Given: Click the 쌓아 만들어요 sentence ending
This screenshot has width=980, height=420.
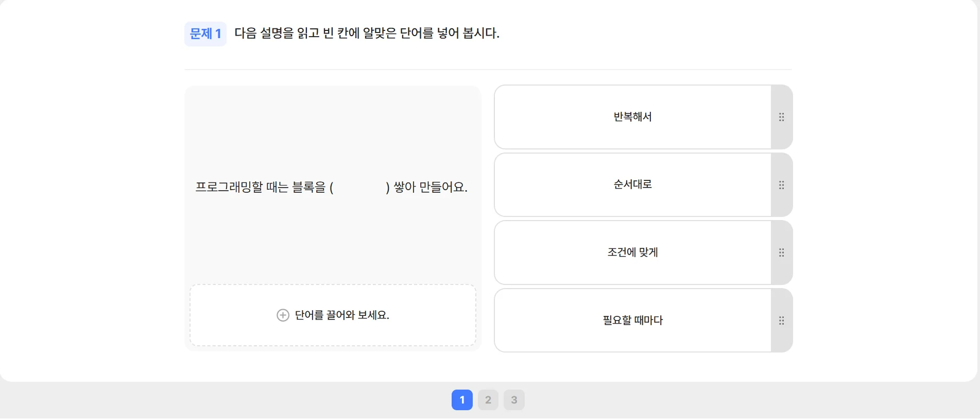Looking at the screenshot, I should pyautogui.click(x=431, y=187).
